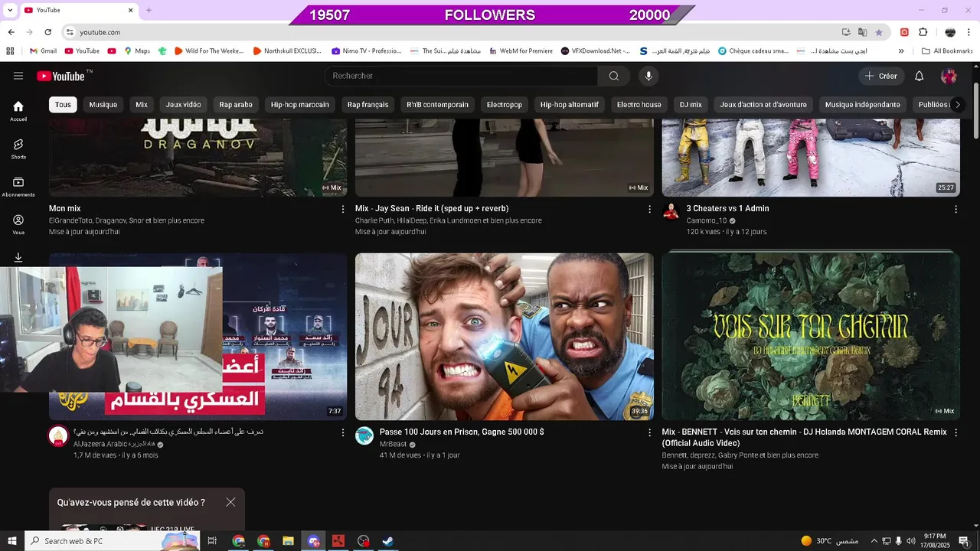Select the Electro house chip
Image resolution: width=980 pixels, height=551 pixels.
click(639, 105)
